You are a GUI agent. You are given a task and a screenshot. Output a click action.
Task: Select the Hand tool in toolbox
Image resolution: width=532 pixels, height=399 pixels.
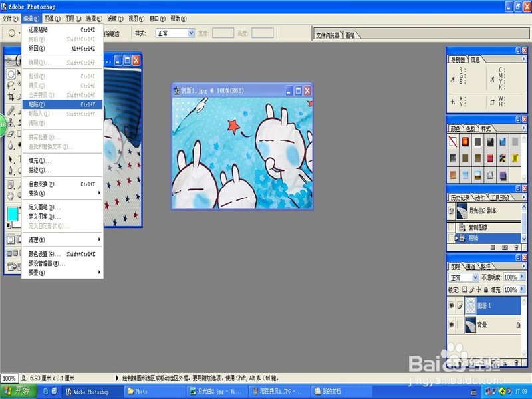coord(11,196)
